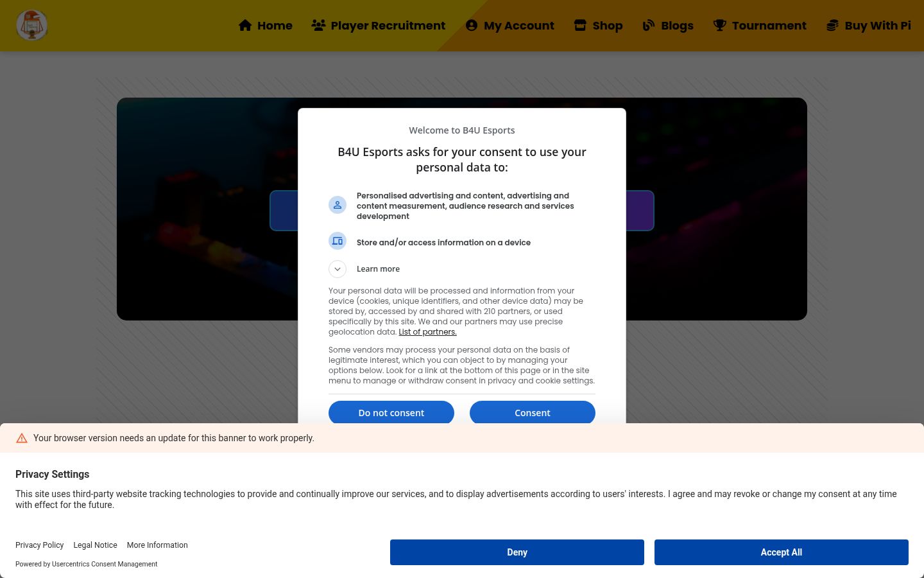The image size is (924, 578).
Task: Click the Welcome to B4U Esports text
Action: coord(462,130)
